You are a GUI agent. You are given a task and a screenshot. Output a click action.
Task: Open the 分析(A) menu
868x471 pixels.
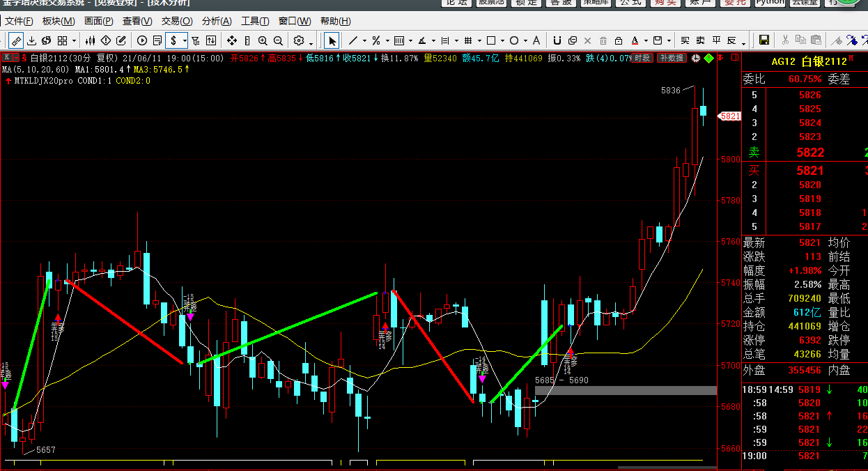217,21
